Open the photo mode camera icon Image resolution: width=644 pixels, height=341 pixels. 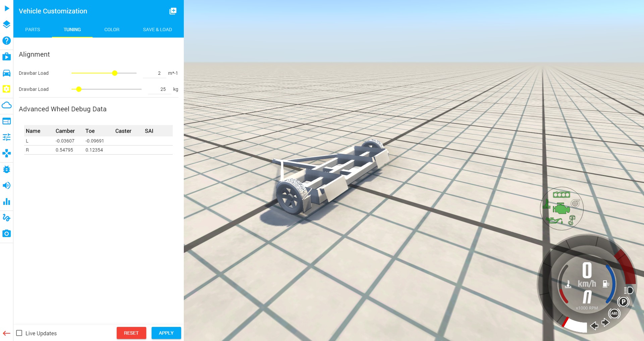7,233
